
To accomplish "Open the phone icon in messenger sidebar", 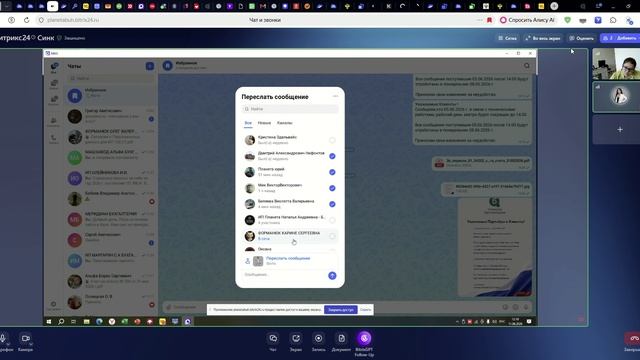I will 53,139.
